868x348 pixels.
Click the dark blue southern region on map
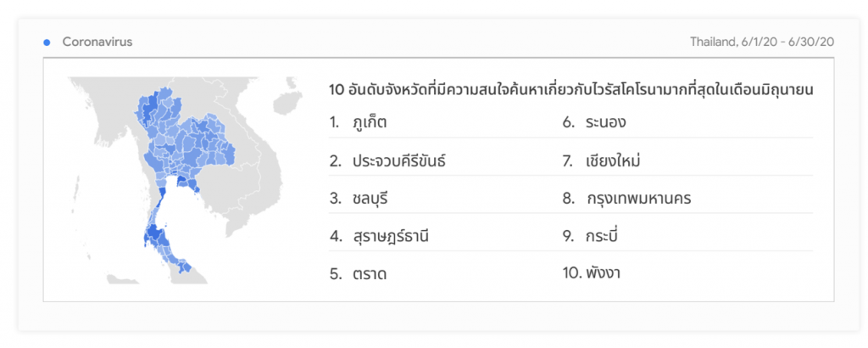click(157, 233)
